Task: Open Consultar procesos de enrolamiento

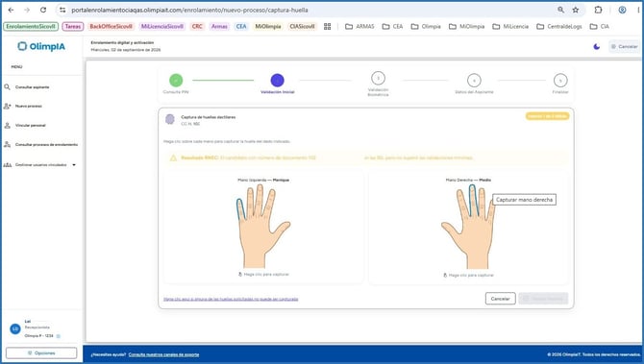Action: [46, 144]
